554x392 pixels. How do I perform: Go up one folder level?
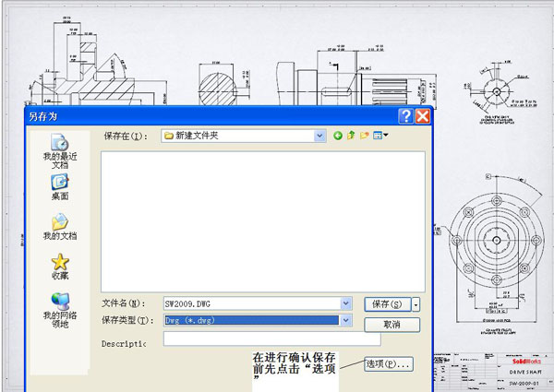351,136
